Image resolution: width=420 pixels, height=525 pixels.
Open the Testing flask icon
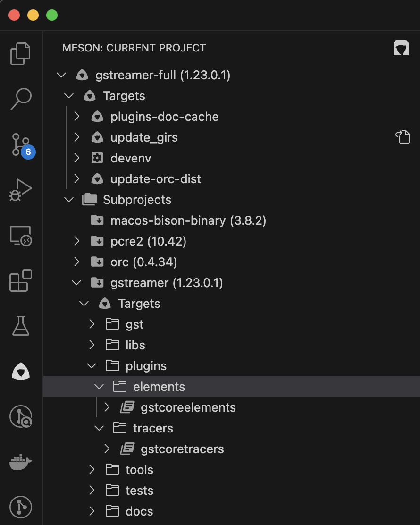(21, 326)
